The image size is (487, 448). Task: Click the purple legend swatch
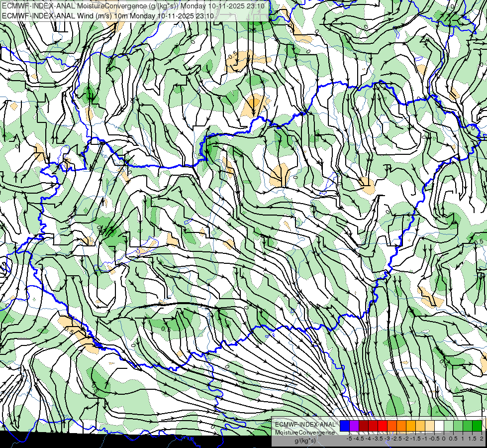(x=354, y=426)
